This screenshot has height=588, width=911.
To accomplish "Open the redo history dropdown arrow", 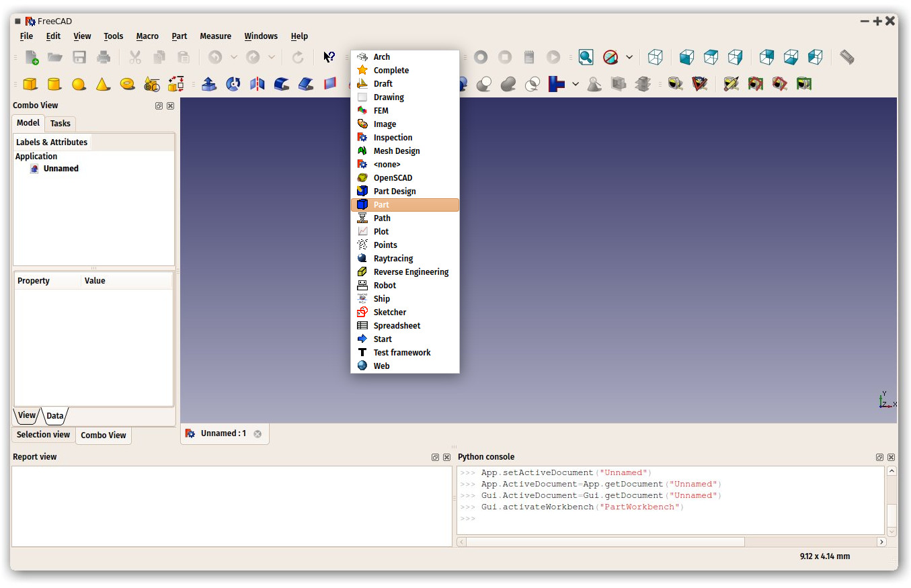I will [x=272, y=57].
